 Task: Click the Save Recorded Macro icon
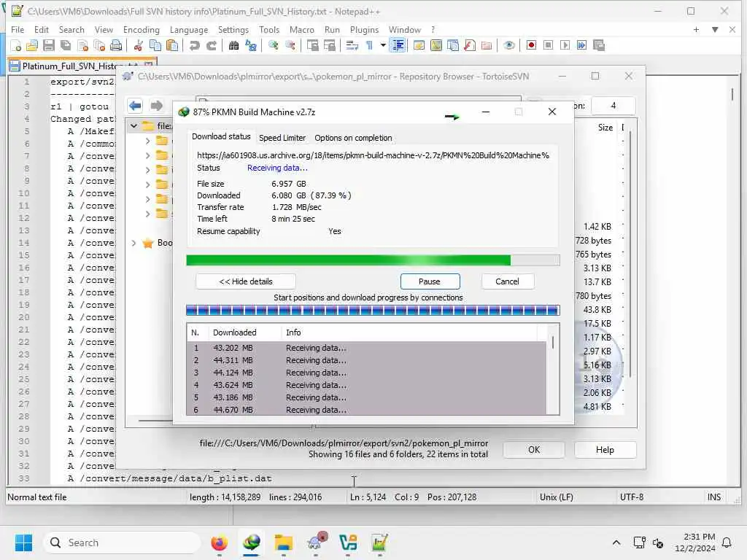click(599, 46)
